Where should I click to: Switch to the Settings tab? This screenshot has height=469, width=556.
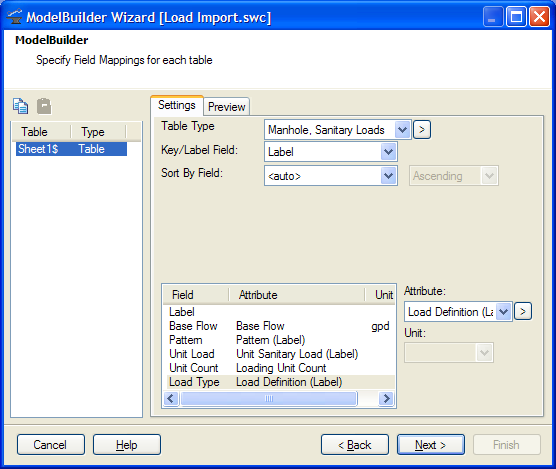(177, 105)
